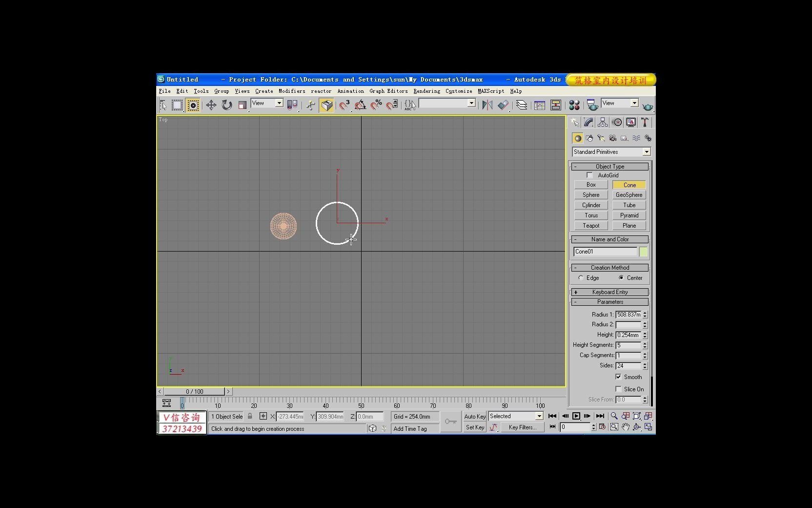Open the object color swatch for Cone01
The height and width of the screenshot is (508, 812).
[x=643, y=252]
